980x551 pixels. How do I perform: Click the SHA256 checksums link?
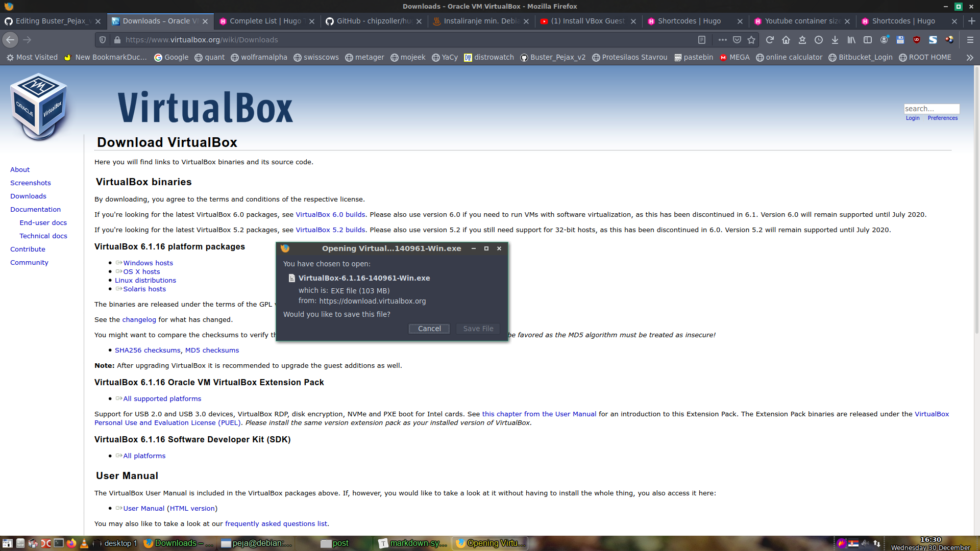pyautogui.click(x=148, y=350)
